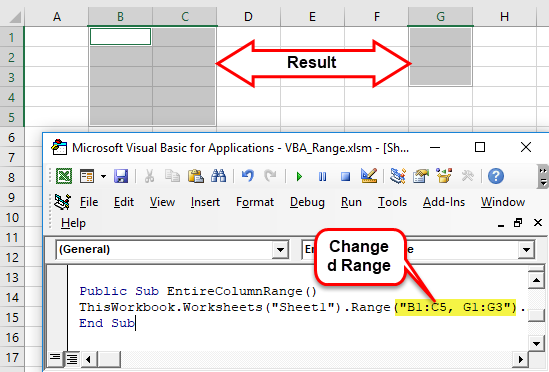Open the Properties Window icon
The width and height of the screenshot is (549, 372).
[x=421, y=176]
